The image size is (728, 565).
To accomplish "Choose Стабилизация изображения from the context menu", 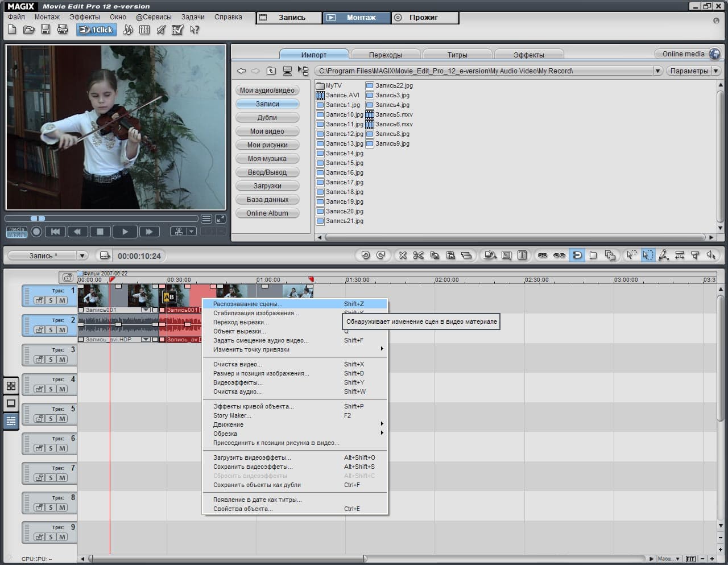I will [x=256, y=313].
